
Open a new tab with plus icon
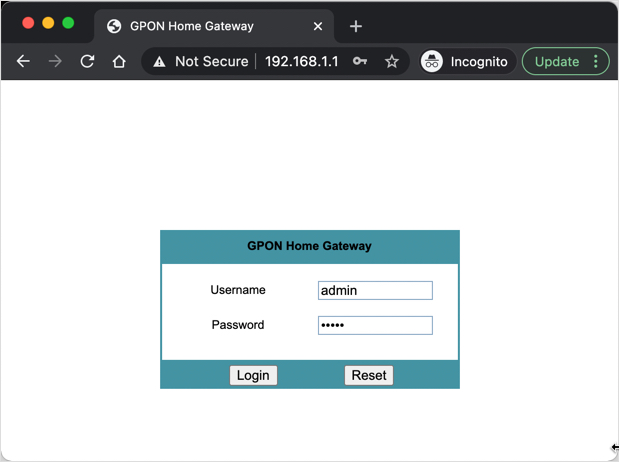[x=356, y=26]
